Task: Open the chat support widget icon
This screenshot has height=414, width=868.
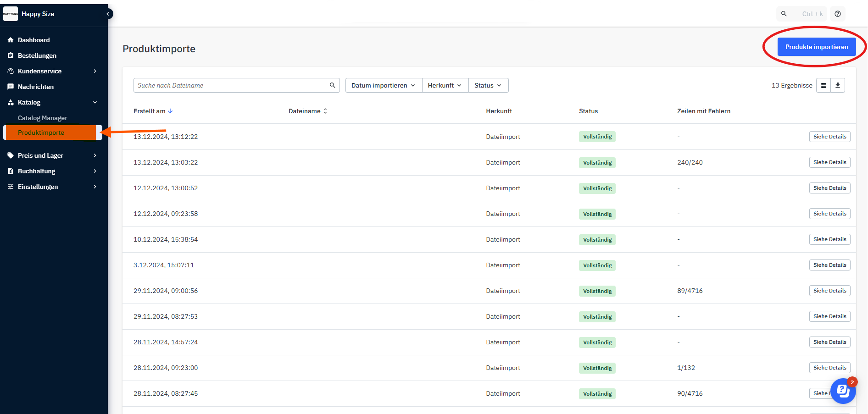Action: tap(843, 391)
